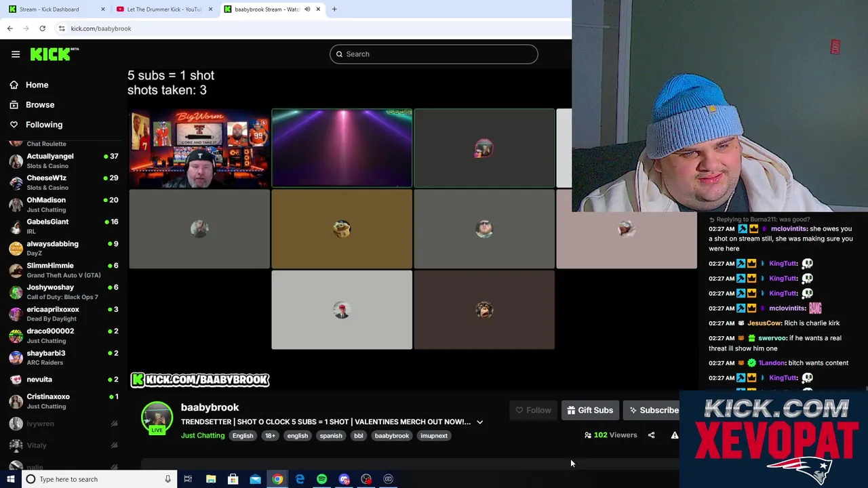Select the spanish tag
The width and height of the screenshot is (868, 488).
(331, 436)
